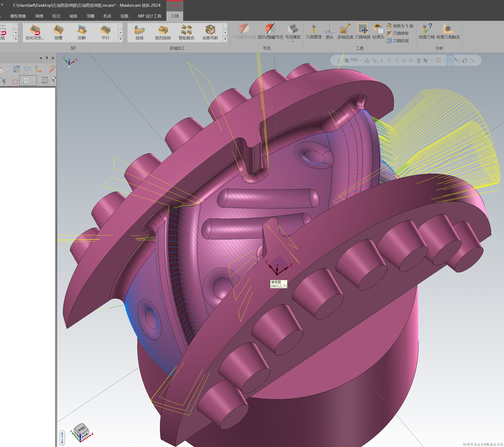This screenshot has height=447, width=504.
Task: Open the MP 设计工具 tab
Action: pyautogui.click(x=150, y=16)
